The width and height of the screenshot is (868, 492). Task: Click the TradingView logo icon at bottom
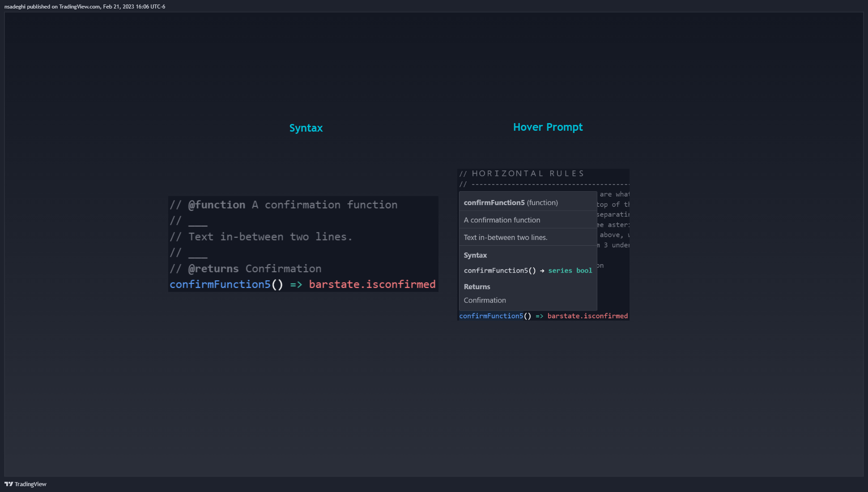[x=9, y=484]
